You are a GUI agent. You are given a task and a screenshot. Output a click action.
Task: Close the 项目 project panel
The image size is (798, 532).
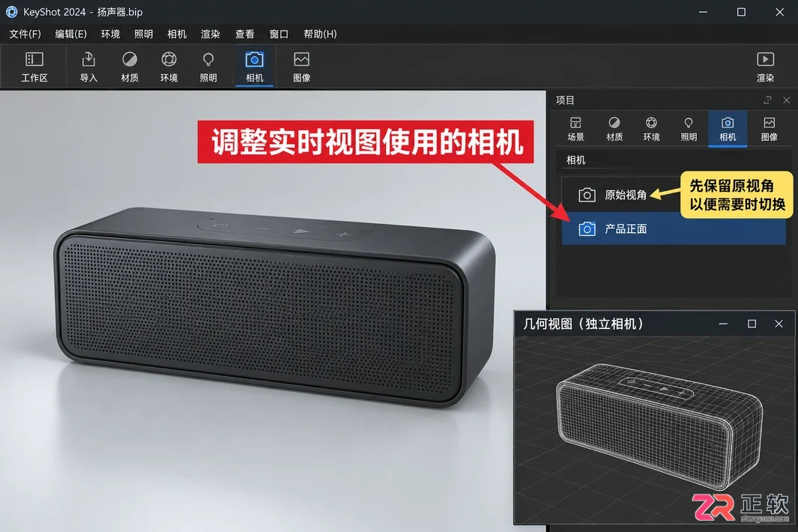[786, 100]
